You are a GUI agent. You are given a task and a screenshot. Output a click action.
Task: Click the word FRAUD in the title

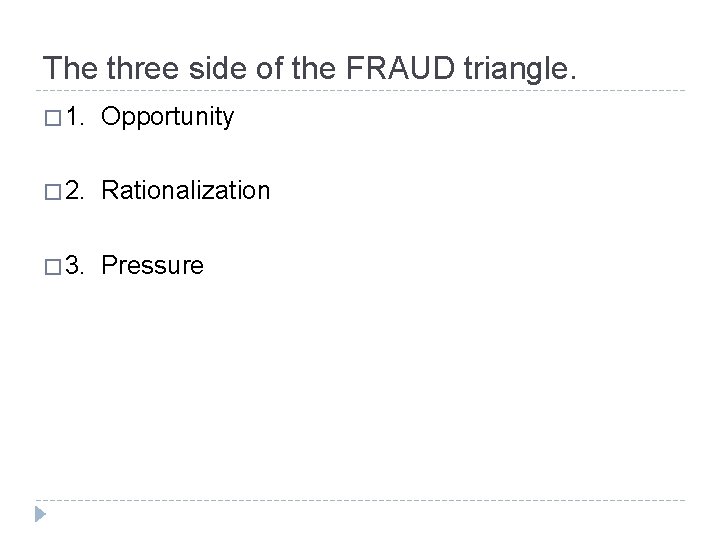[x=400, y=68]
